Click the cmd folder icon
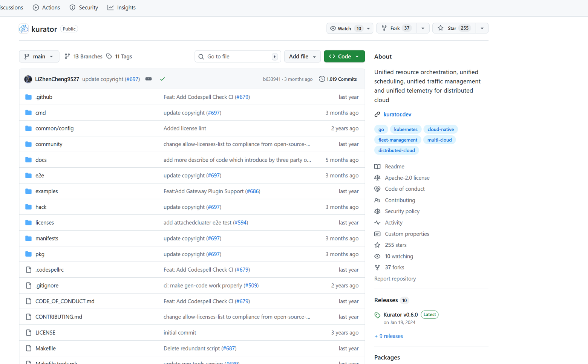 point(28,113)
